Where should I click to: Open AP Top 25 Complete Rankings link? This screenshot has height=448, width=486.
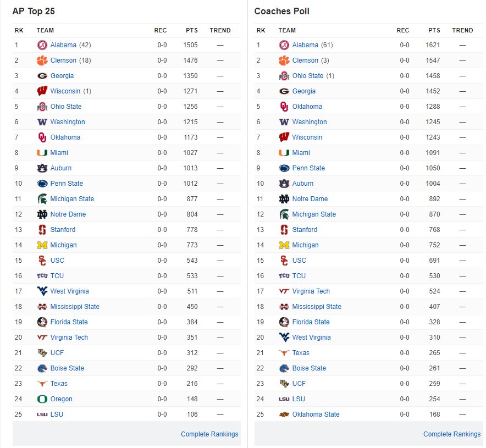(x=209, y=434)
